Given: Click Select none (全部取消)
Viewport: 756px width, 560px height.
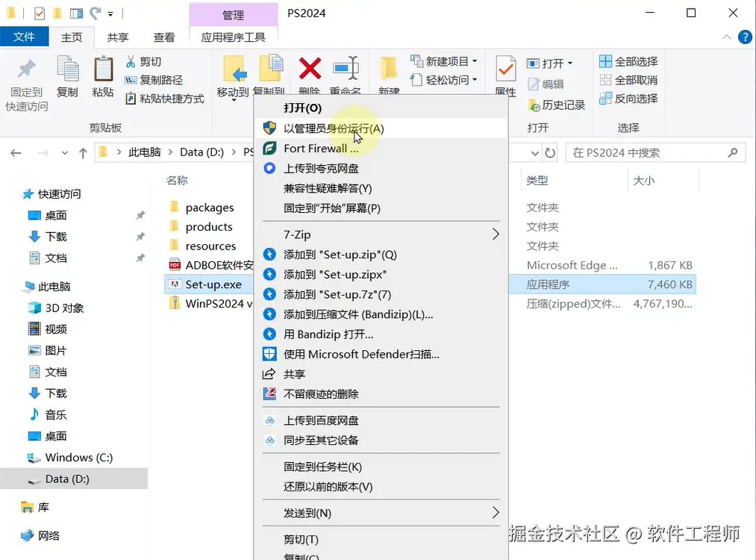Looking at the screenshot, I should [628, 80].
